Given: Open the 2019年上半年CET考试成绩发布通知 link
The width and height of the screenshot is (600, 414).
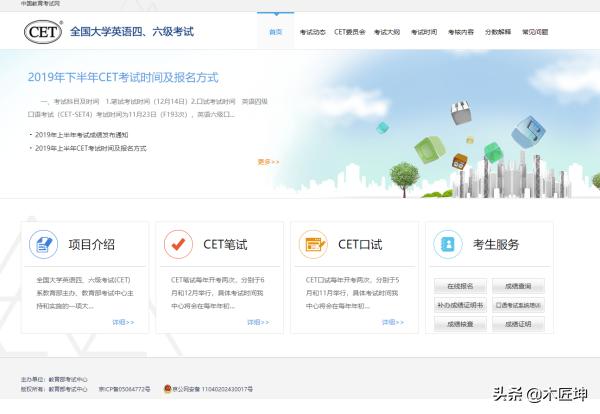Looking at the screenshot, I should coord(82,134).
